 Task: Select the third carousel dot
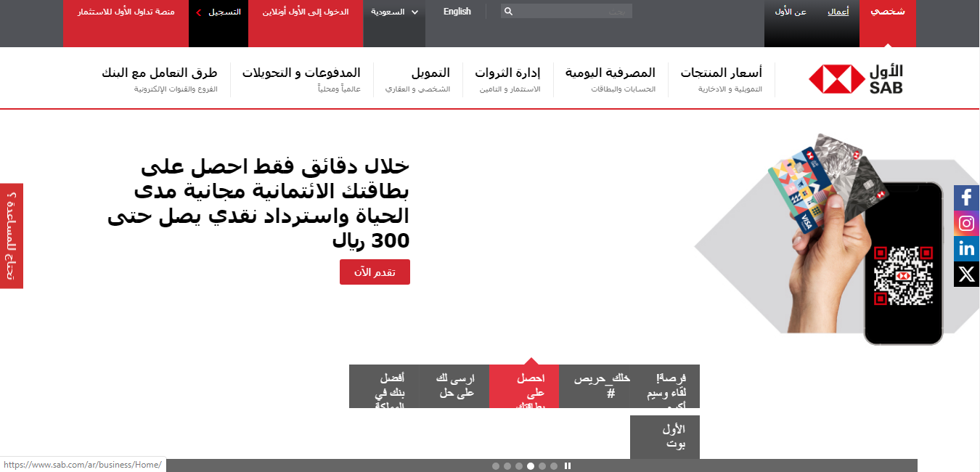pos(519,466)
